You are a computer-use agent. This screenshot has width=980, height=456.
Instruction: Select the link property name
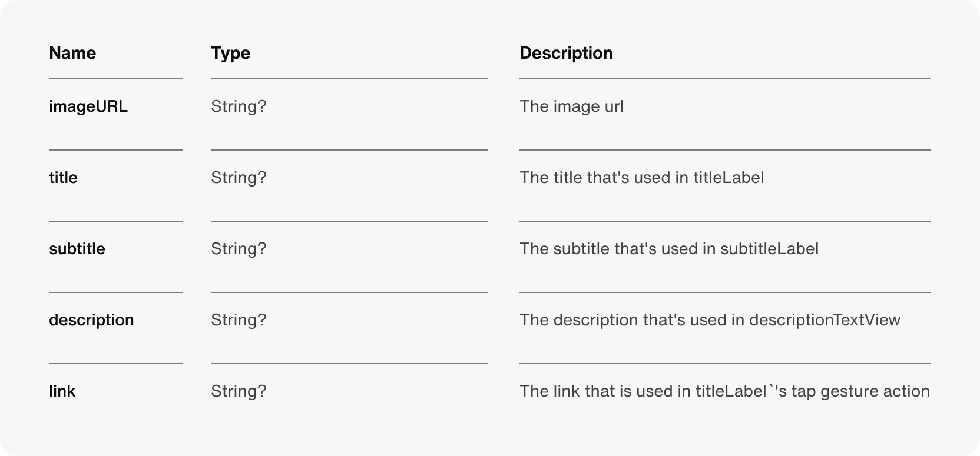[62, 391]
